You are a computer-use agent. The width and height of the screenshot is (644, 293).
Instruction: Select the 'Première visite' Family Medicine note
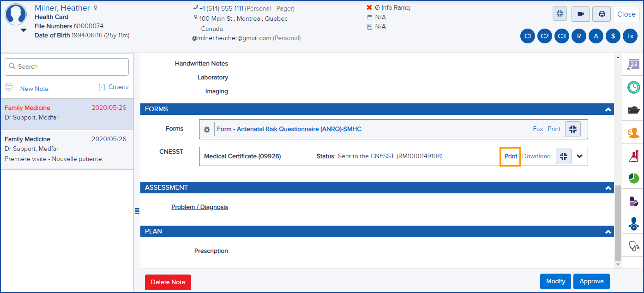pyautogui.click(x=66, y=149)
